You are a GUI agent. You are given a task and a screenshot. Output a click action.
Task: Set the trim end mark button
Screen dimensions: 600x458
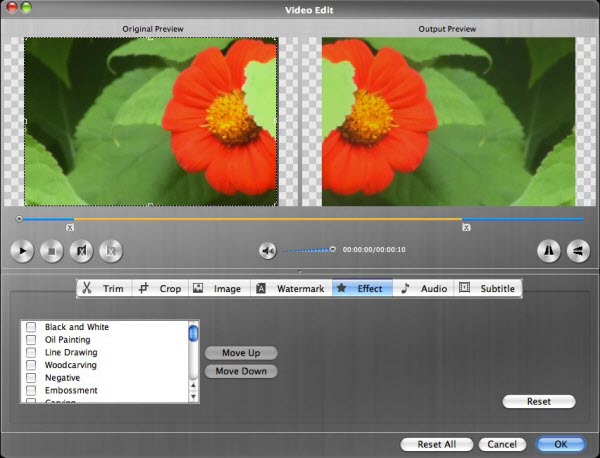click(111, 251)
